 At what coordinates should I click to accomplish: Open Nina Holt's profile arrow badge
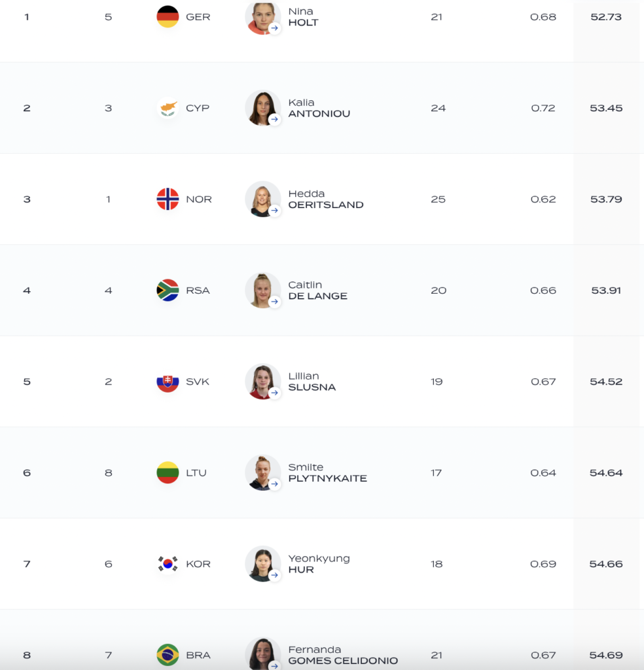[275, 28]
